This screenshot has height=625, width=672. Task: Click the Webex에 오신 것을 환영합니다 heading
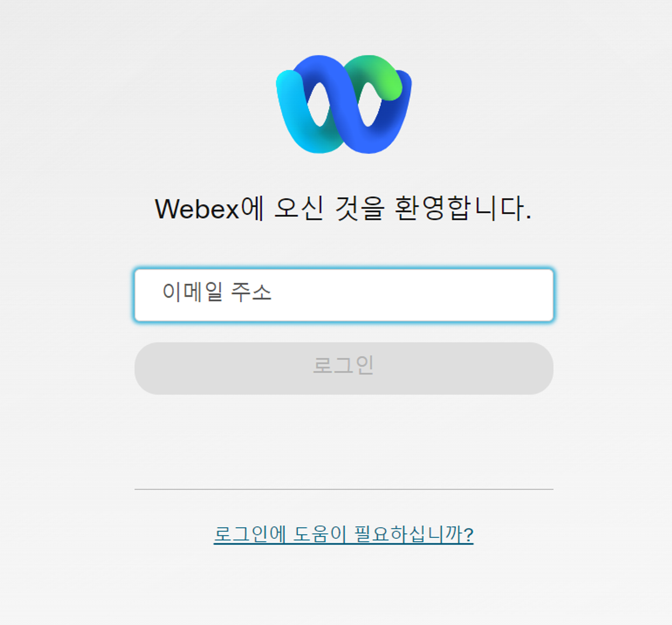pos(343,209)
